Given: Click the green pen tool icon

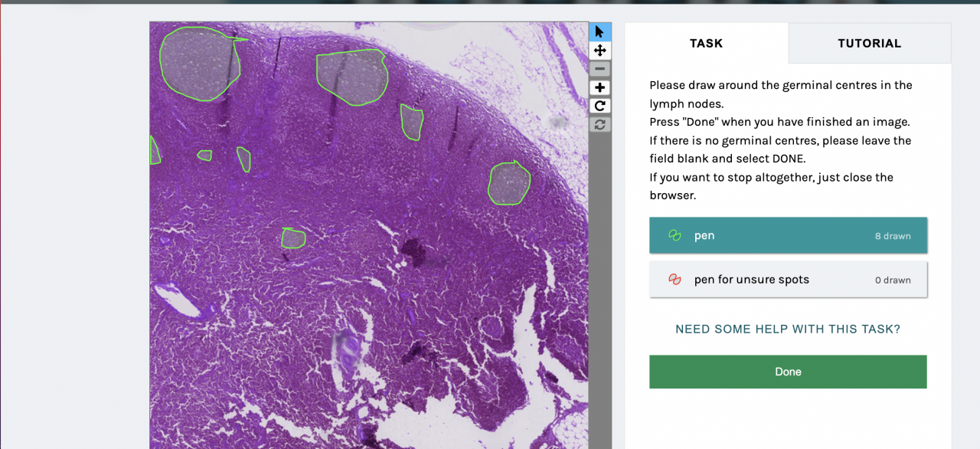Looking at the screenshot, I should pos(675,235).
